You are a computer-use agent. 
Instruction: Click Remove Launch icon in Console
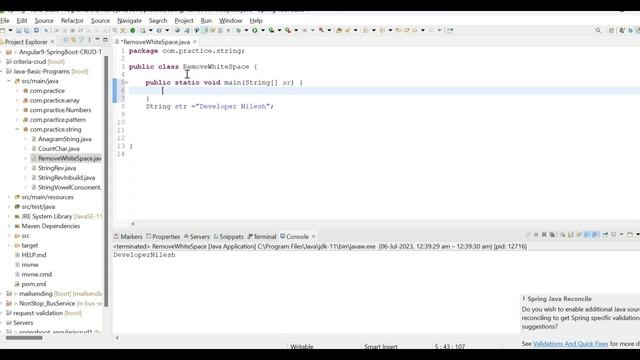pos(544,235)
